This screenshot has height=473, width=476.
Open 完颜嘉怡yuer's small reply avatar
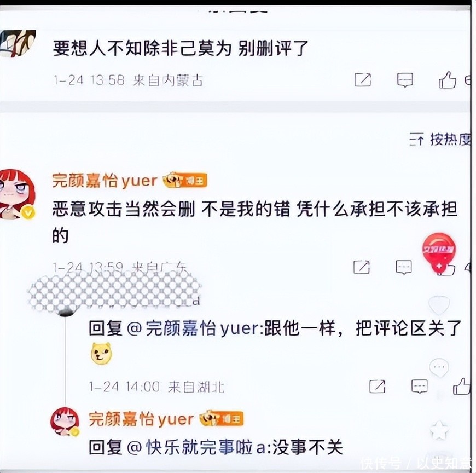coord(65,422)
